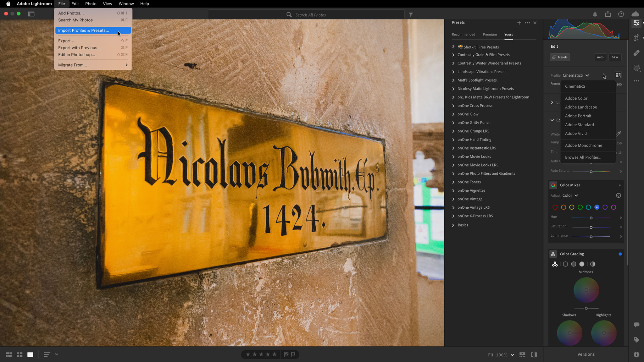Open the Fit 100% zoom dropdown
Image resolution: width=644 pixels, height=362 pixels.
point(512,355)
